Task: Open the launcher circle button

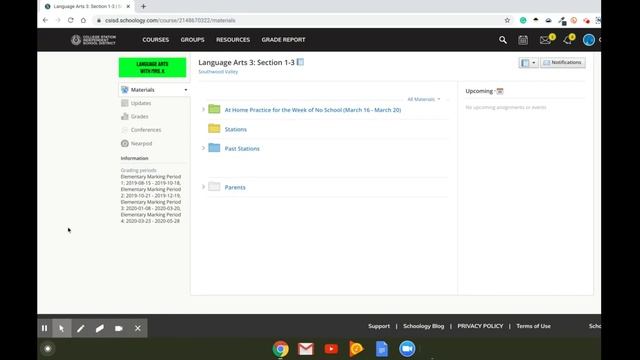Action: [x=48, y=349]
